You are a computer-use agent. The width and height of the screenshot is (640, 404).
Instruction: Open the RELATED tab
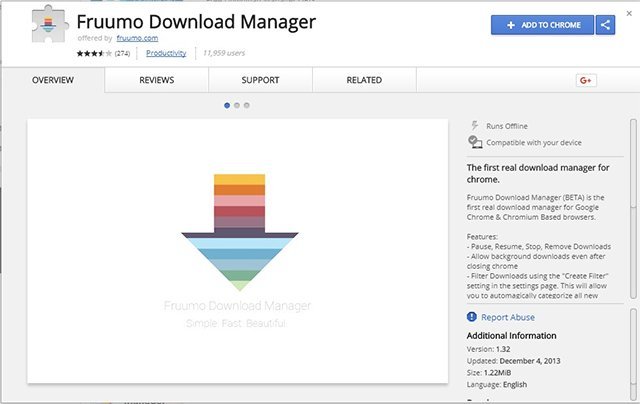364,80
